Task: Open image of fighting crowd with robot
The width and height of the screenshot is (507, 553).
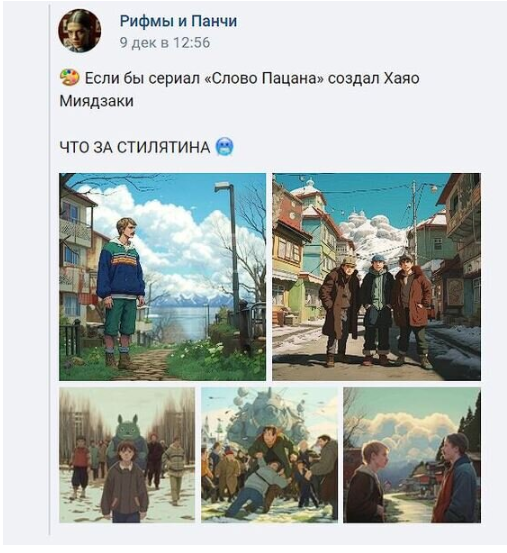Action: pos(269,455)
